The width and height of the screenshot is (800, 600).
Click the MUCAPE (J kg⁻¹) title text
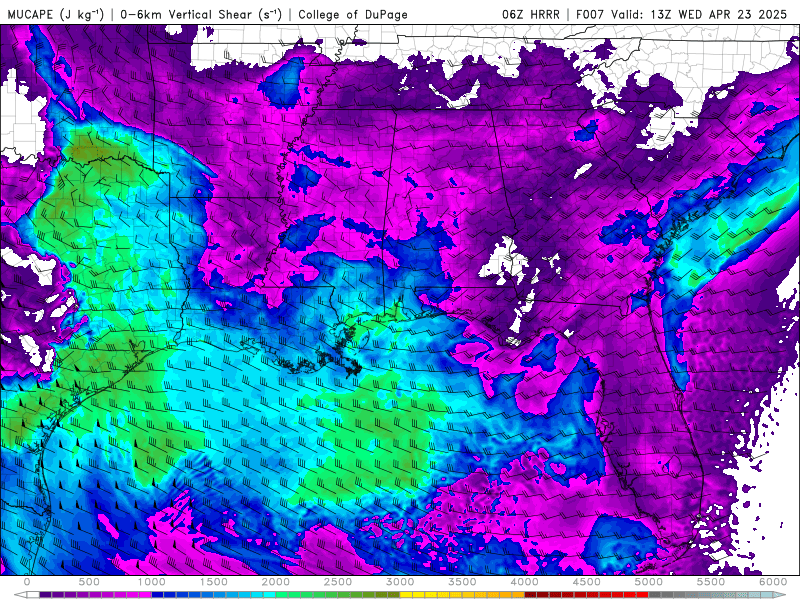[56, 14]
